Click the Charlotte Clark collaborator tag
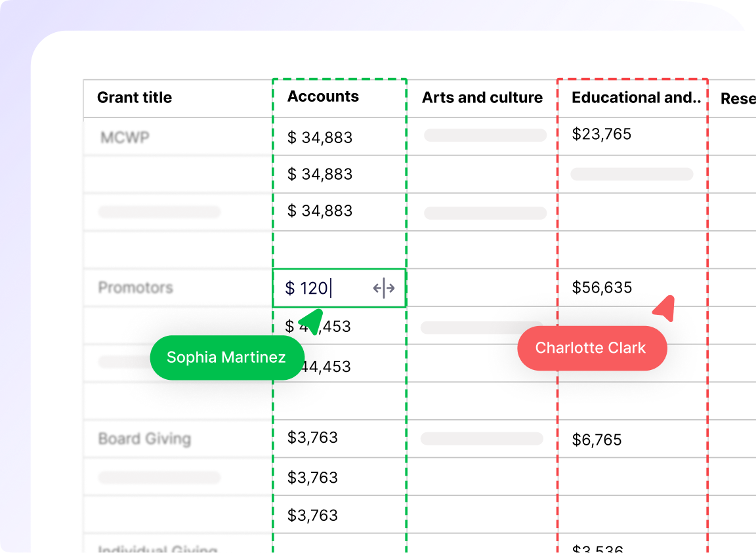The height and width of the screenshot is (553, 756). coord(592,348)
